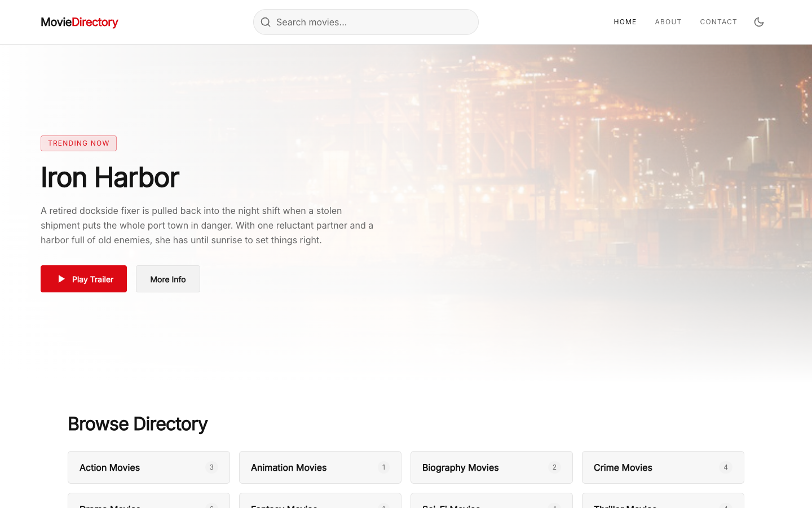Go to the Home nav item
812x508 pixels.
(x=625, y=22)
